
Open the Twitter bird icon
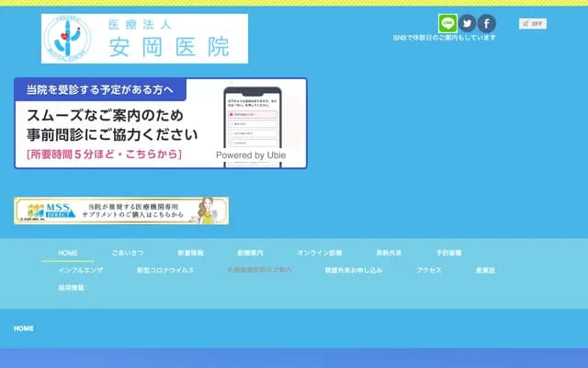468,24
